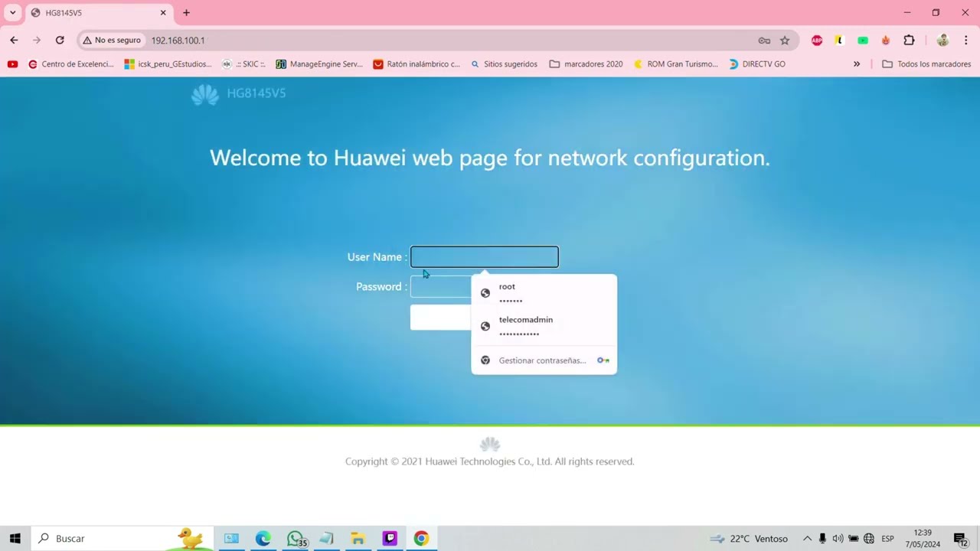
Task: Open the '22°C Ventoso' weather widget
Action: click(x=749, y=539)
